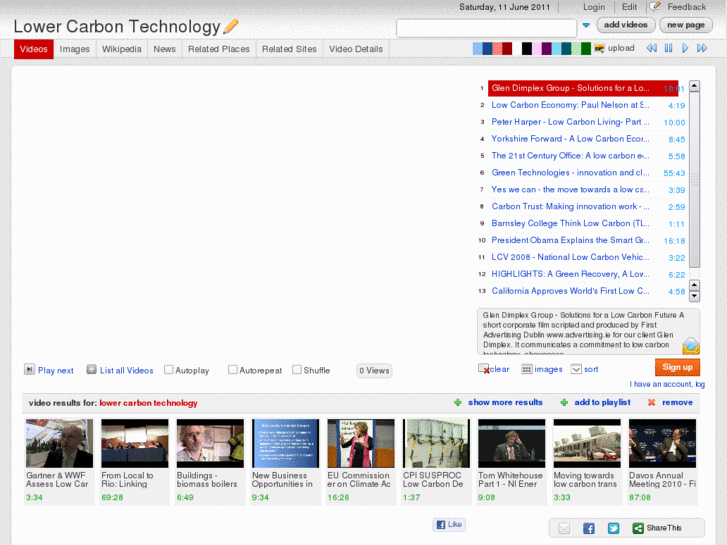This screenshot has height=545, width=727.
Task: Play Low Carbon Economy: Paul Nelson playlist item
Action: point(570,105)
